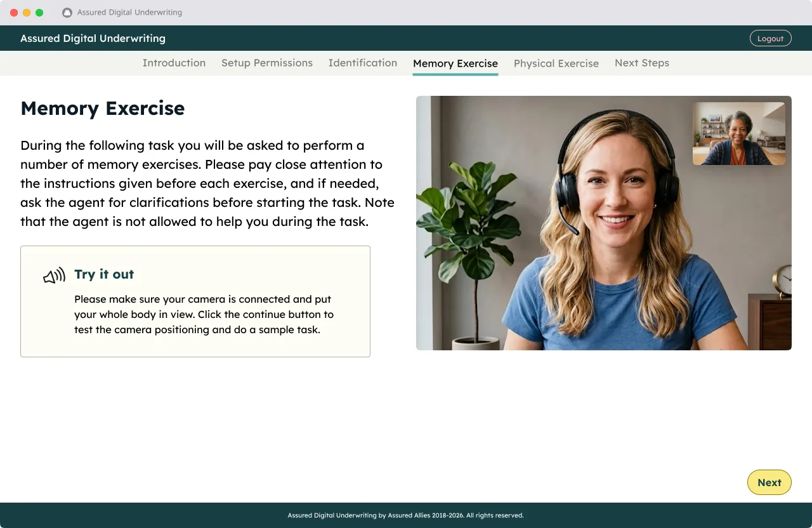Viewport: 812px width, 528px height.
Task: Click the Logout button
Action: coord(771,38)
